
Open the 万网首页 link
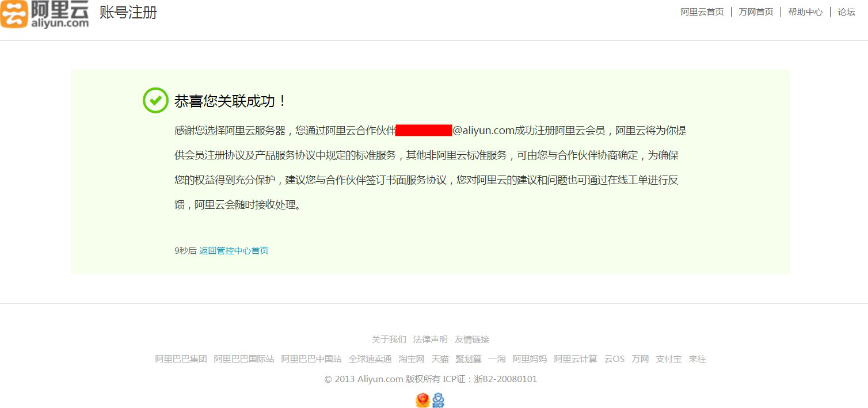756,12
